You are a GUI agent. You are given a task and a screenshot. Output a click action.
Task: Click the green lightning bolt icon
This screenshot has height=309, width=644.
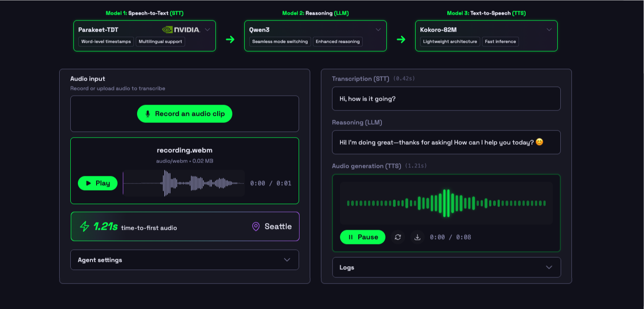[85, 227]
